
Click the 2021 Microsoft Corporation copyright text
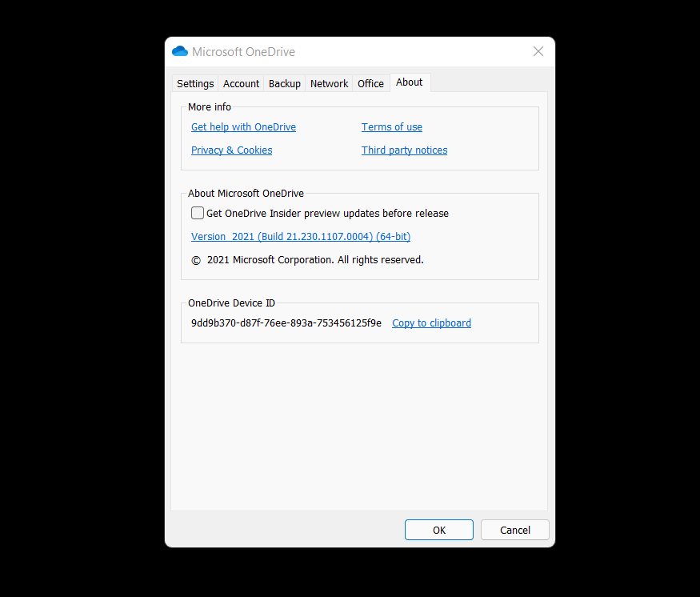(x=307, y=260)
